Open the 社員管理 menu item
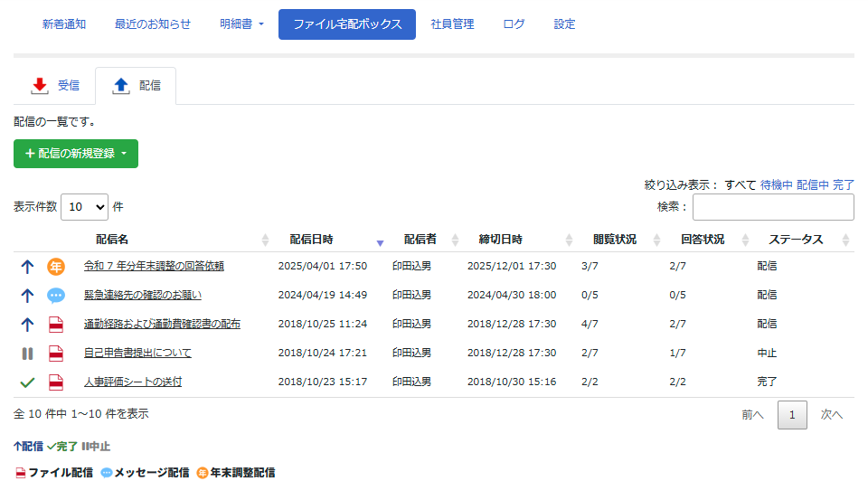 (452, 24)
